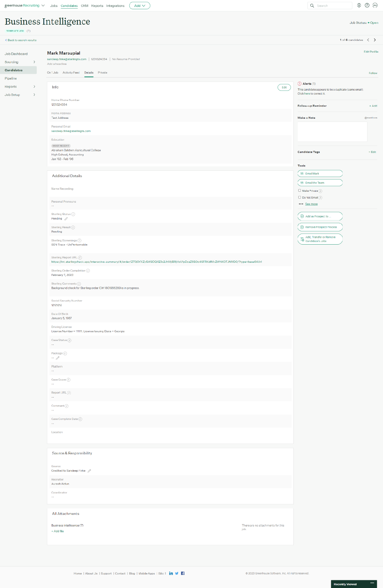Show Package info icon
This screenshot has height=588, width=383.
point(65,353)
